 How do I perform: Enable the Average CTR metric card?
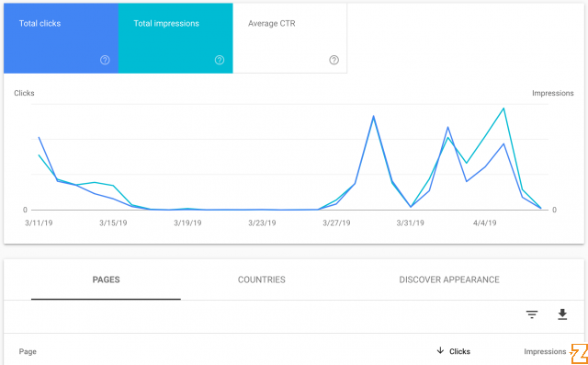coord(290,39)
